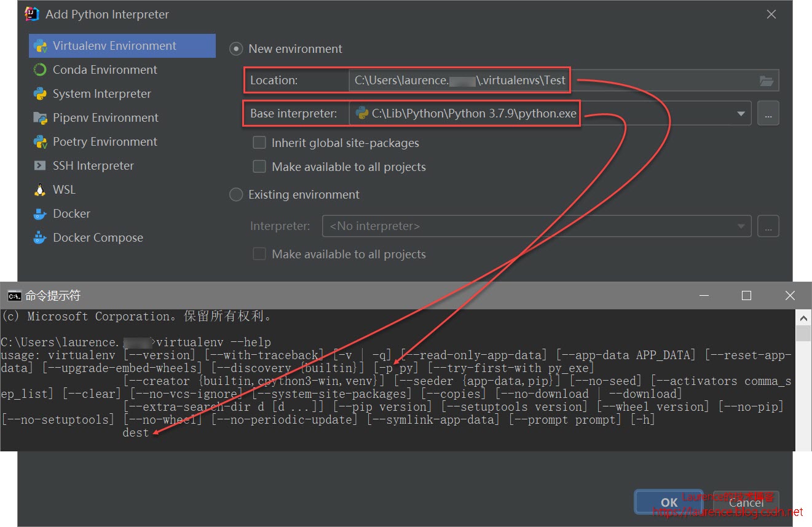
Task: Click the '(c) Microsoft Corporation' console line
Action: (136, 317)
